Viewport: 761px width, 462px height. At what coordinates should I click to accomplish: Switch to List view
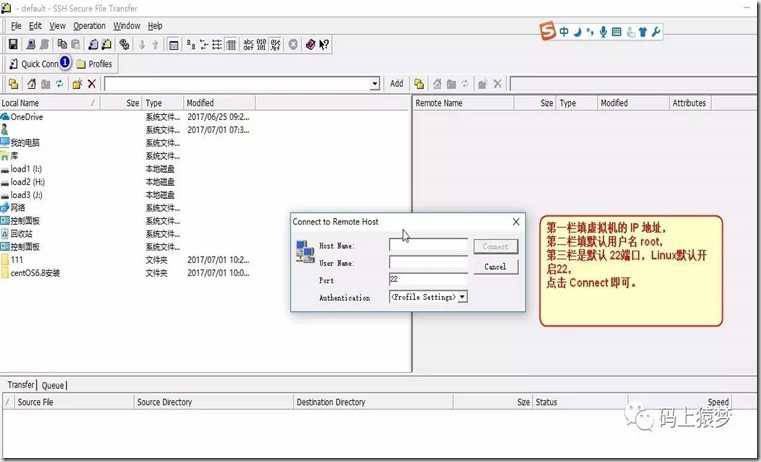[x=217, y=45]
